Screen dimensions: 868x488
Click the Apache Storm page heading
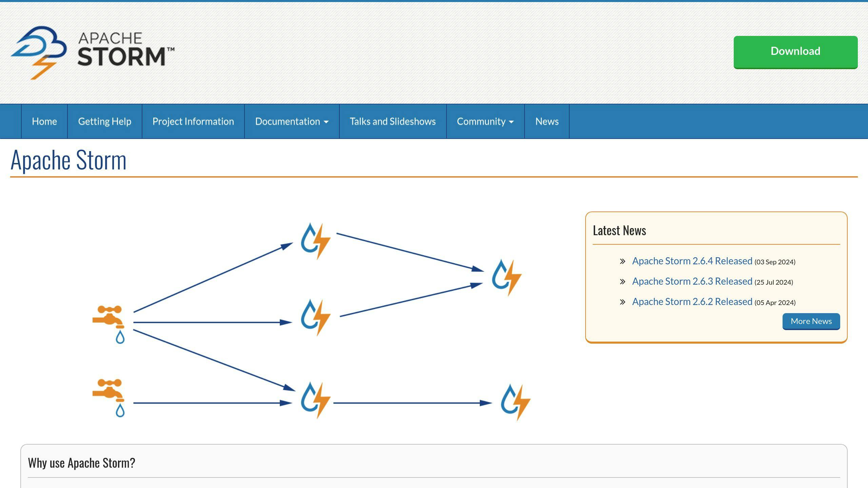68,160
